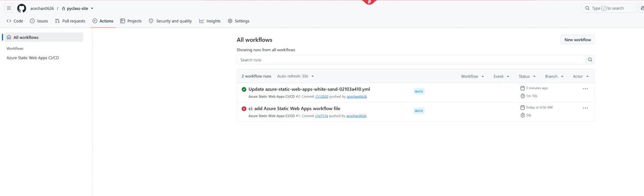Switch to the Code tab
This screenshot has width=644, height=196.
click(x=15, y=21)
